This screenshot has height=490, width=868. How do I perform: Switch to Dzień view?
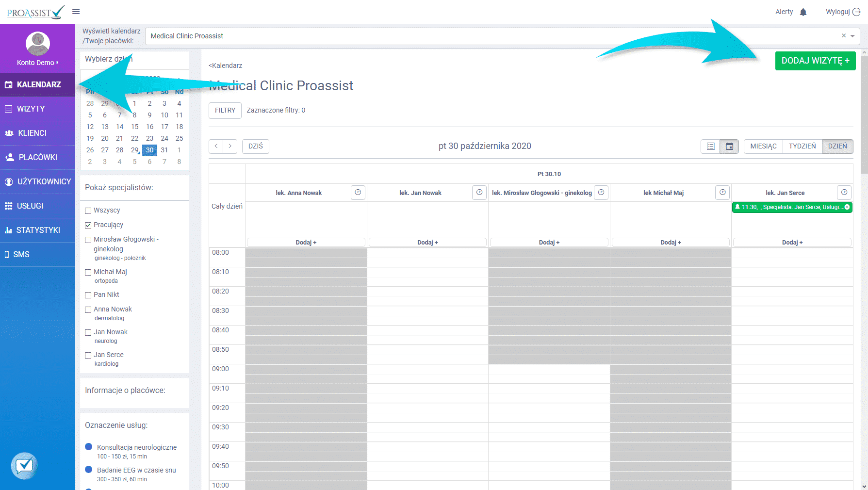[x=837, y=146]
